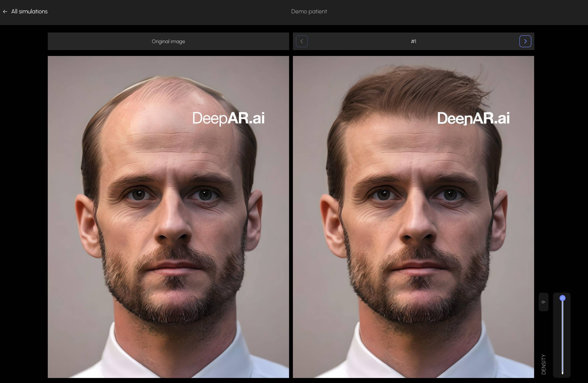Click the back arrow icon
This screenshot has height=383, width=588.
(x=5, y=12)
